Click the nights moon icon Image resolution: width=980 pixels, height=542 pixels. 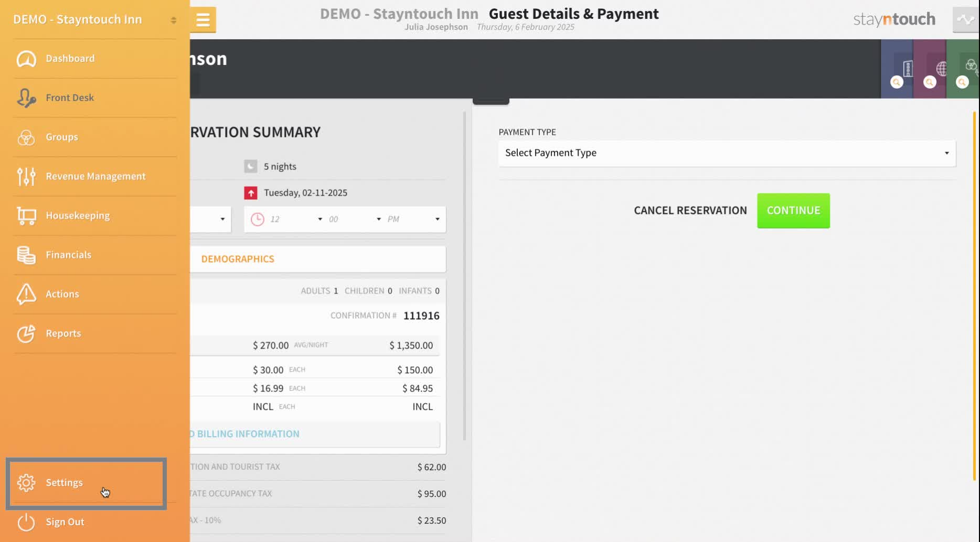pos(251,167)
